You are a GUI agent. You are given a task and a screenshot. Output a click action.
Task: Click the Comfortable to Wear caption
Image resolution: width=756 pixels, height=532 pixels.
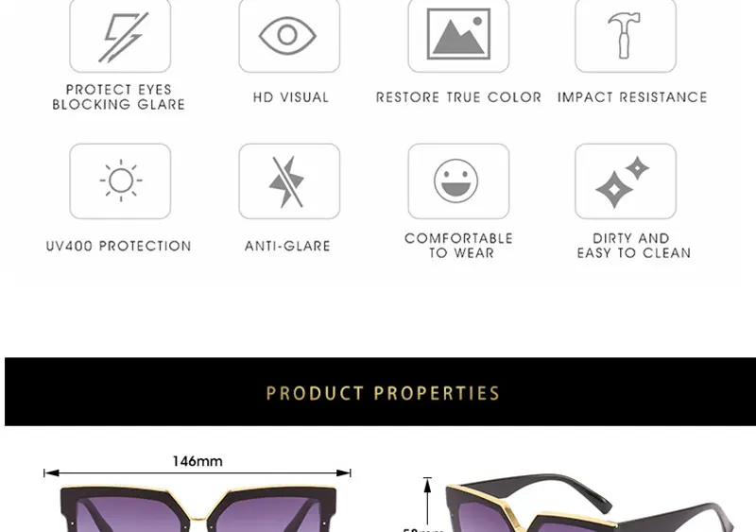pyautogui.click(x=458, y=246)
